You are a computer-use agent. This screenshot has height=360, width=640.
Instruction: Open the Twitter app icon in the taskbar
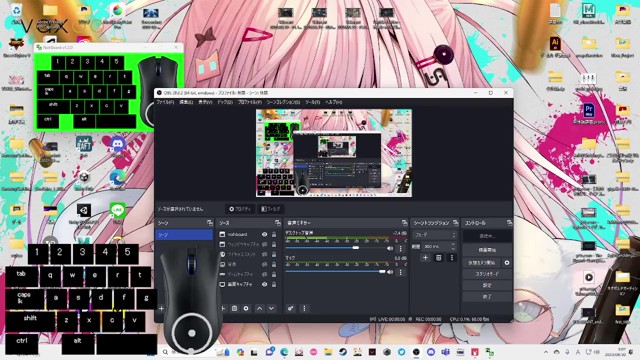[402, 352]
